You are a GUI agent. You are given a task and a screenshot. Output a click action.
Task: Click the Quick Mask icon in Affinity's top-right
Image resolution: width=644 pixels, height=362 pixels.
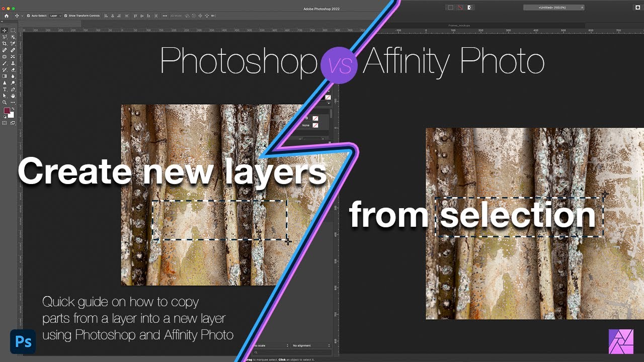(x=637, y=7)
